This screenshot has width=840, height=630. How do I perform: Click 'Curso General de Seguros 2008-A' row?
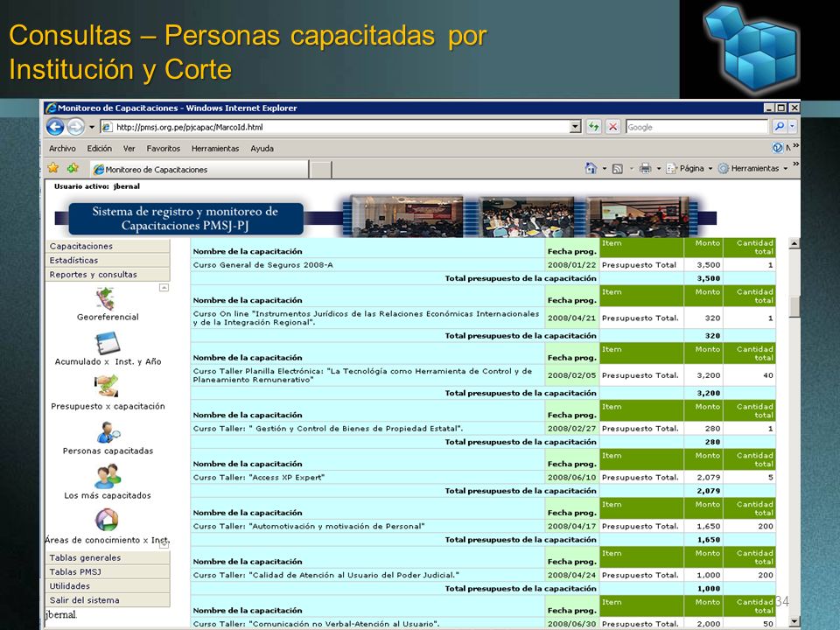pos(368,265)
